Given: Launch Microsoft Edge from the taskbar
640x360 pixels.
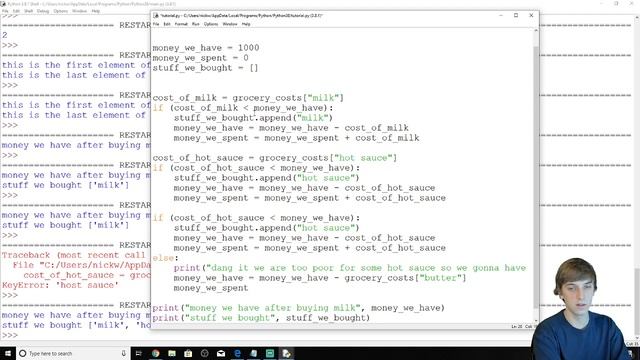Looking at the screenshot, I should tap(237, 353).
